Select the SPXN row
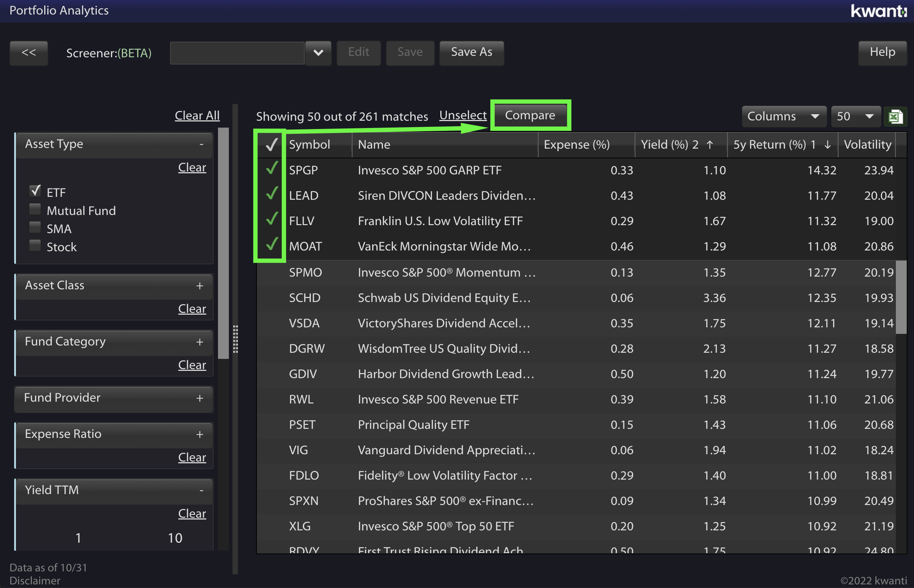This screenshot has width=914, height=588. (x=576, y=501)
